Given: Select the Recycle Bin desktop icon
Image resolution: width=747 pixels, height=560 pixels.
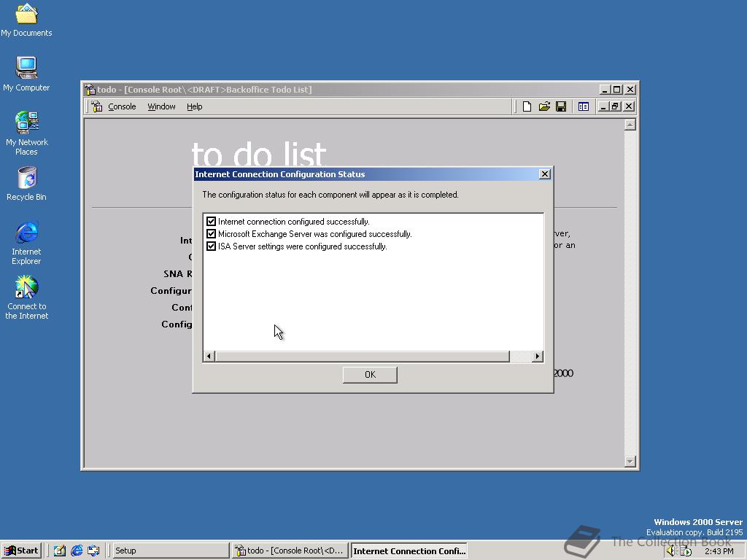Looking at the screenshot, I should coord(26,184).
